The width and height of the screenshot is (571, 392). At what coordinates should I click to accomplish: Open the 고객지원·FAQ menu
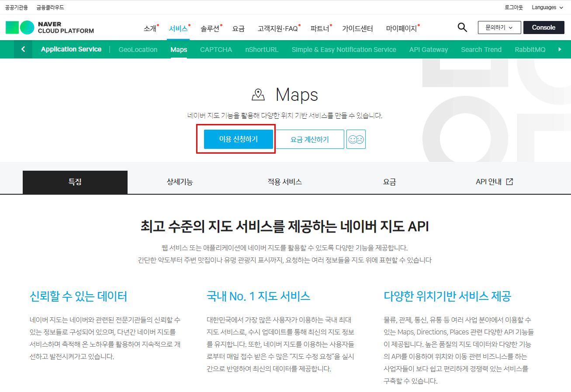tap(278, 28)
